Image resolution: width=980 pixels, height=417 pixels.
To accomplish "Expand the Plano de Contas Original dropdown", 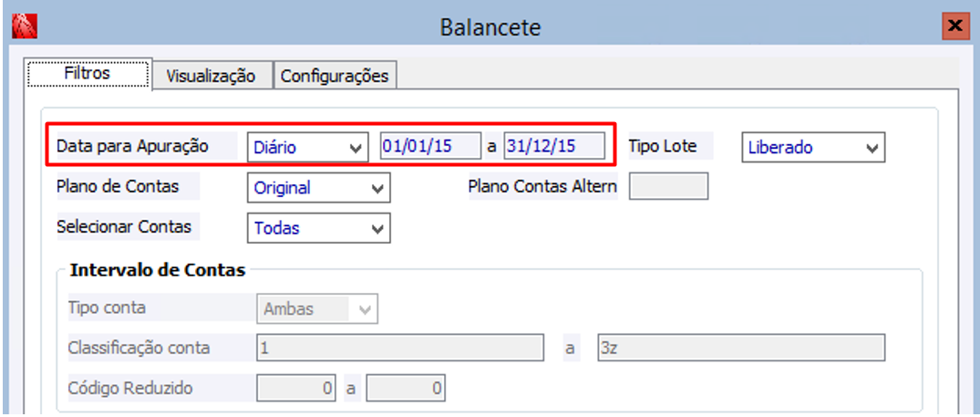I will pos(318,188).
